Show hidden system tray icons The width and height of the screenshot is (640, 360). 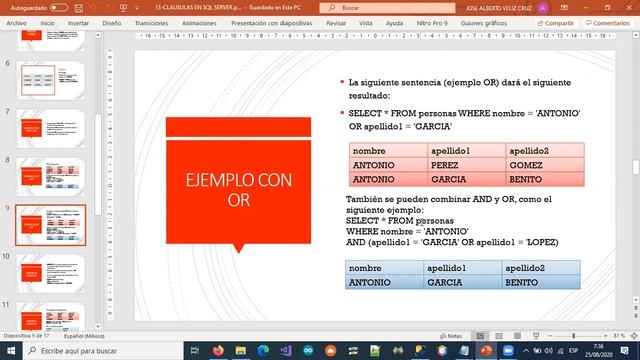[526, 351]
